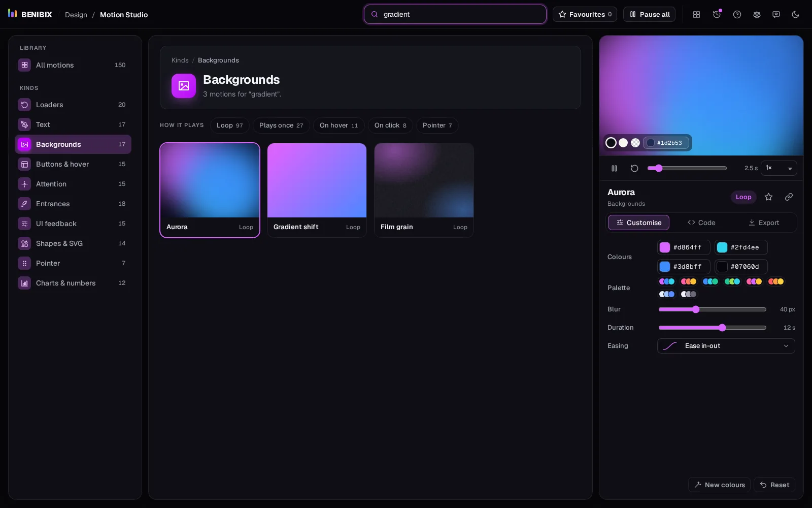812x508 pixels.
Task: Toggle the On hover filter chip
Action: (339, 125)
